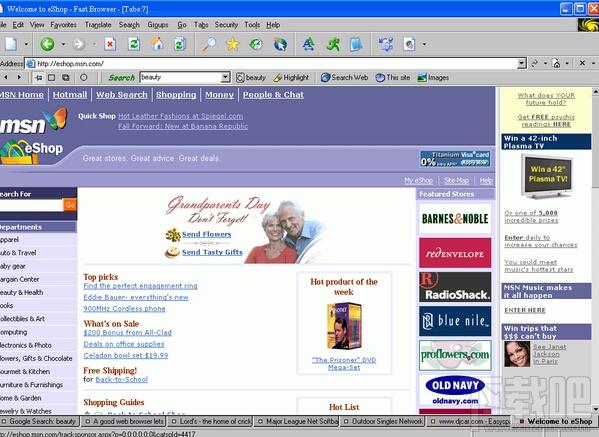
Task: Click the RadioShack store logo
Action: [455, 287]
